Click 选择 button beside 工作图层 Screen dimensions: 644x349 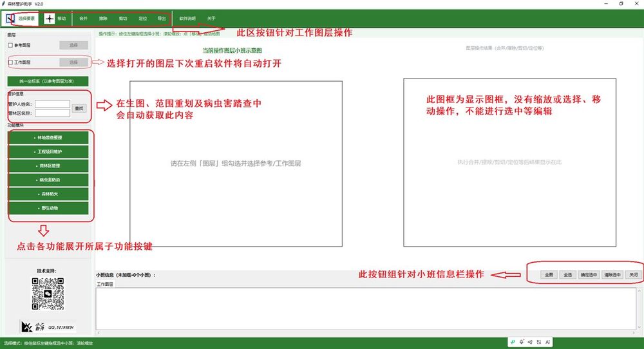[73, 62]
